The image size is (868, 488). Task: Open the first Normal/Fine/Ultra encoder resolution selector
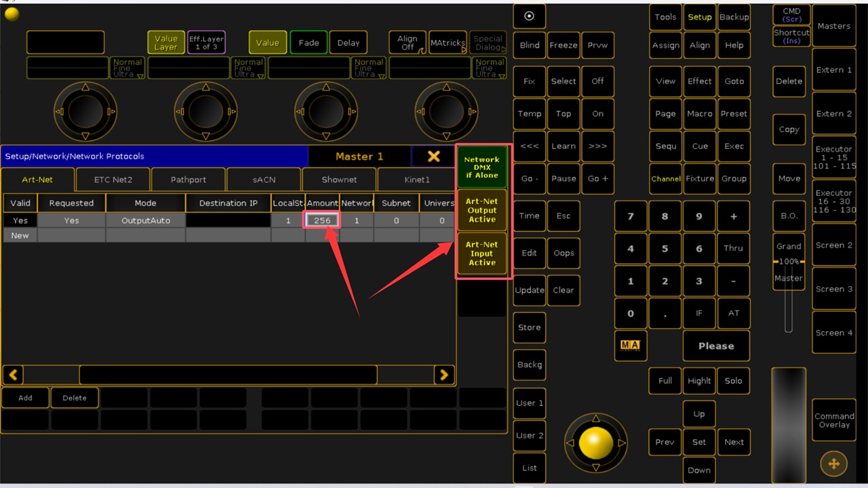tap(127, 68)
